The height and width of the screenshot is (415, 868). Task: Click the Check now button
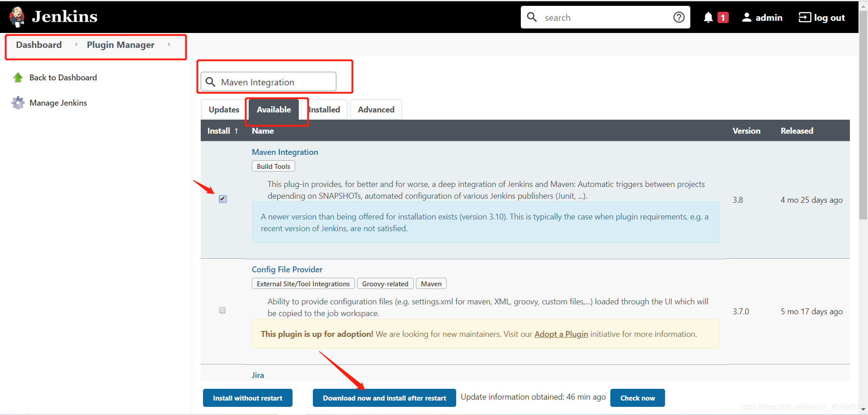pos(637,398)
